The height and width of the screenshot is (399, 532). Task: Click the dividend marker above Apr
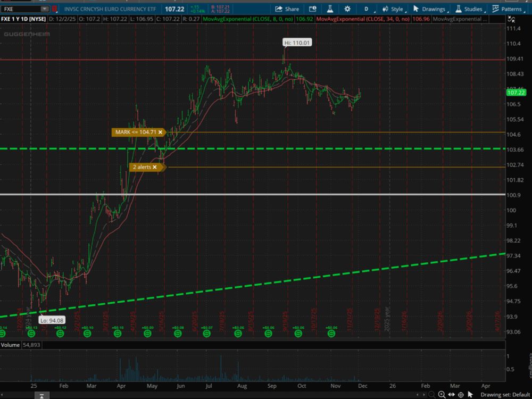118,334
